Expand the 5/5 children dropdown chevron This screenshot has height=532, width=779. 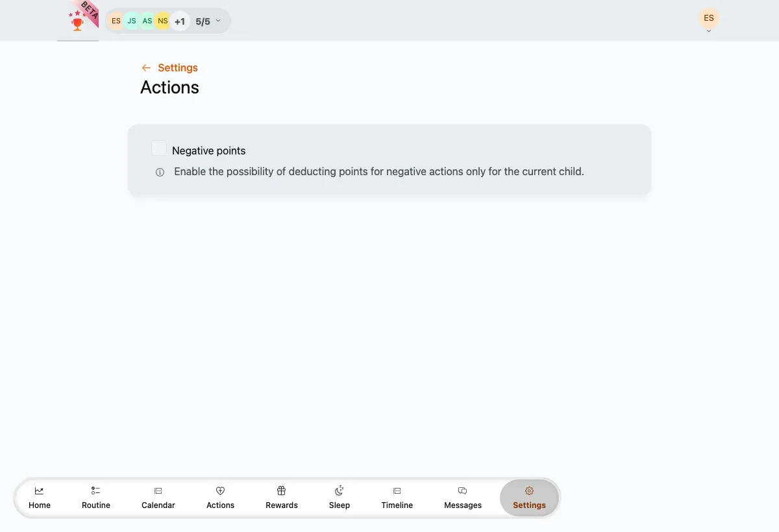click(218, 21)
